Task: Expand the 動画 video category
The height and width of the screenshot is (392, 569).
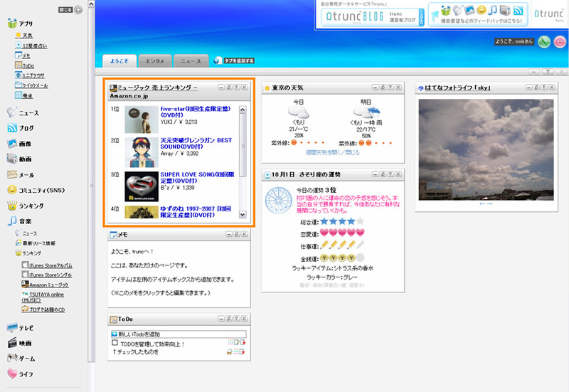Action: pyautogui.click(x=19, y=159)
